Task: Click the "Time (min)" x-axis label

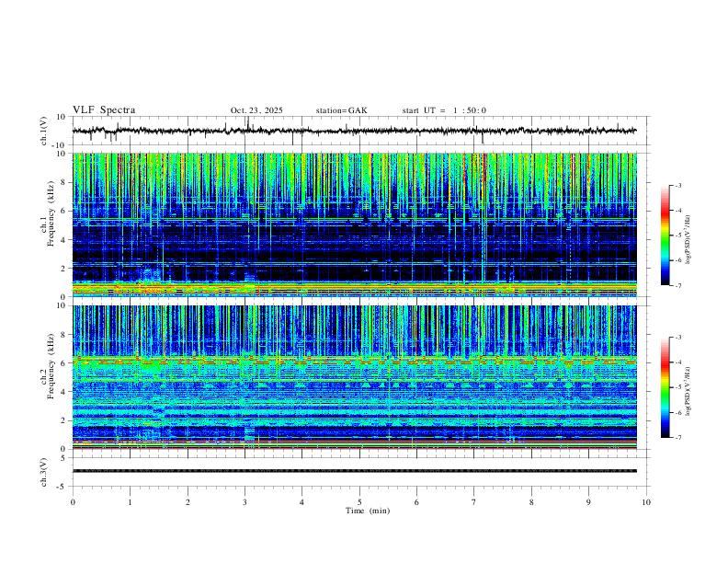Action: coord(368,511)
